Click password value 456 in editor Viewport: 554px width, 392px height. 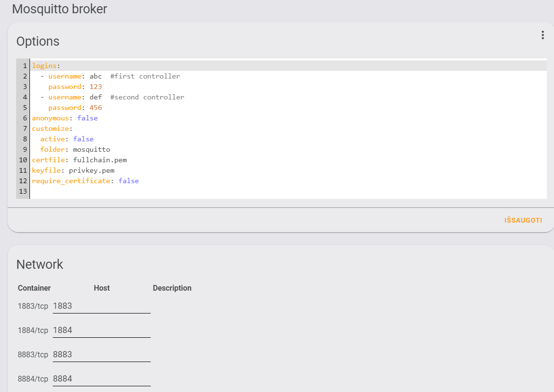coord(96,108)
